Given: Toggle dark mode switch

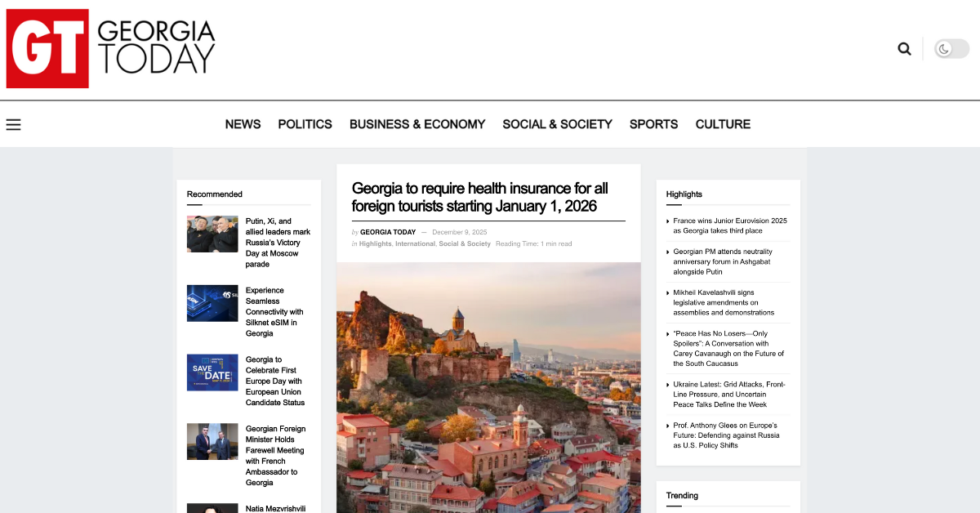Looking at the screenshot, I should (951, 49).
